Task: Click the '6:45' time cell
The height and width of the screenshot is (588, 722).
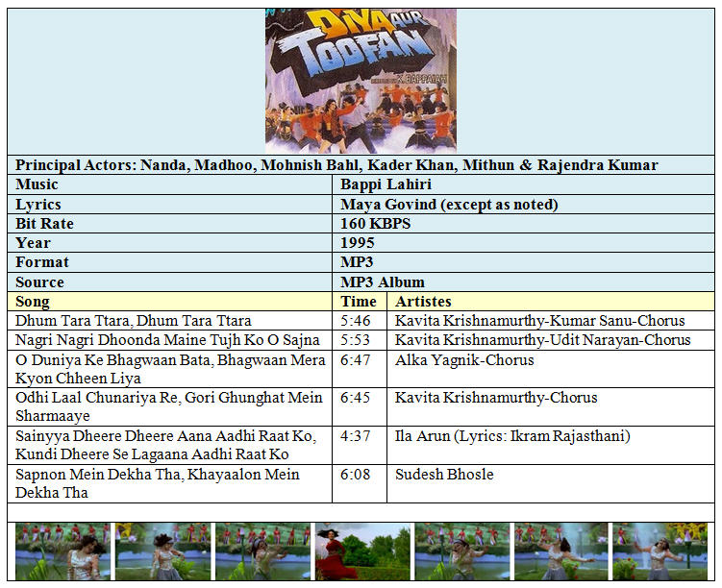Action: [360, 407]
